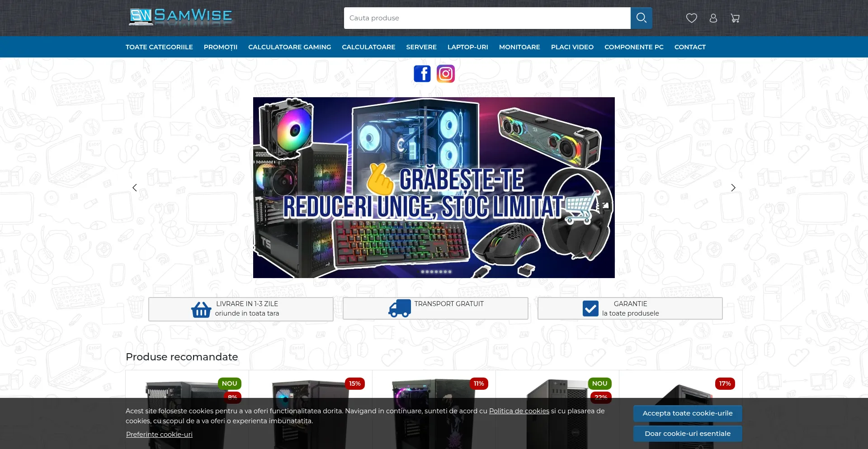Choose only essential cookies button
The width and height of the screenshot is (868, 449).
point(687,434)
